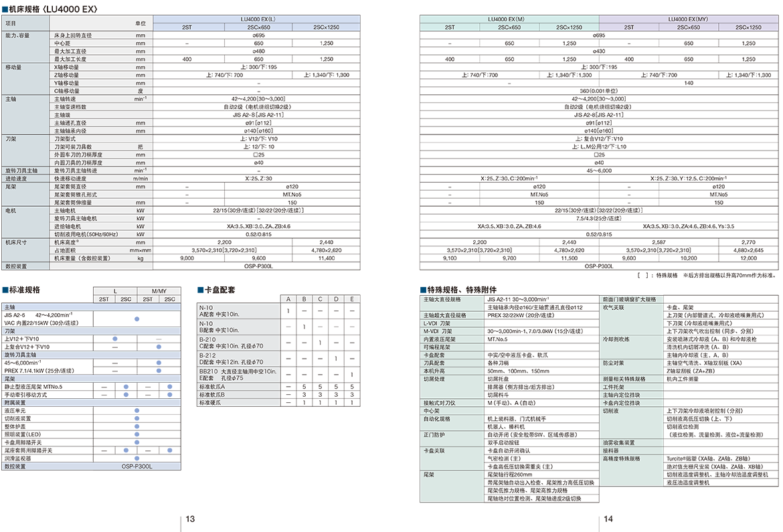Select the L-VDI 刀架 option

coord(452,323)
